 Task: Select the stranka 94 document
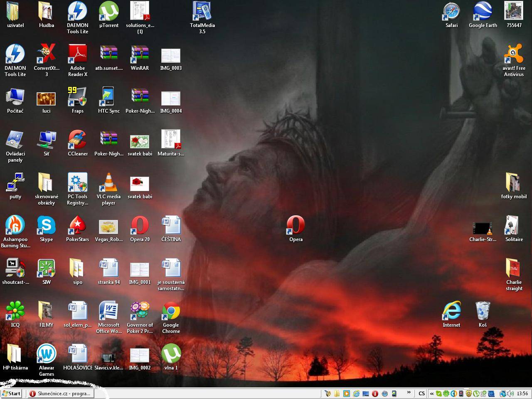pyautogui.click(x=108, y=271)
